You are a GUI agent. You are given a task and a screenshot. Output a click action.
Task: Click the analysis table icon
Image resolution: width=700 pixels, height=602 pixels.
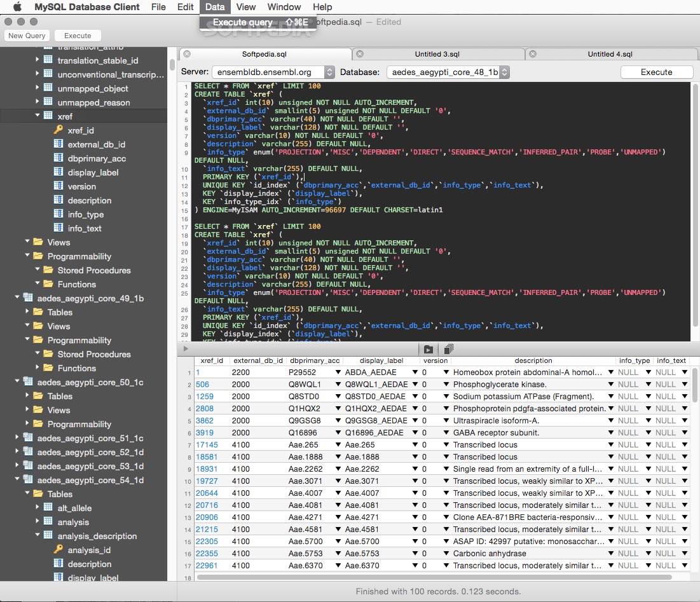(48, 521)
